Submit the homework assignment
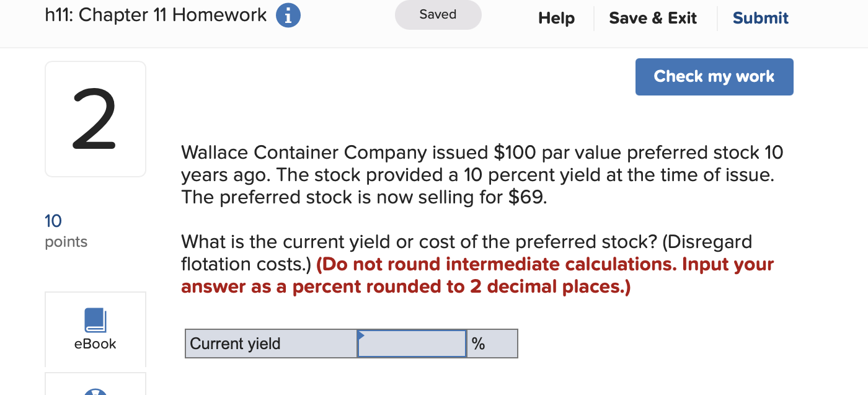This screenshot has width=868, height=395. click(760, 19)
